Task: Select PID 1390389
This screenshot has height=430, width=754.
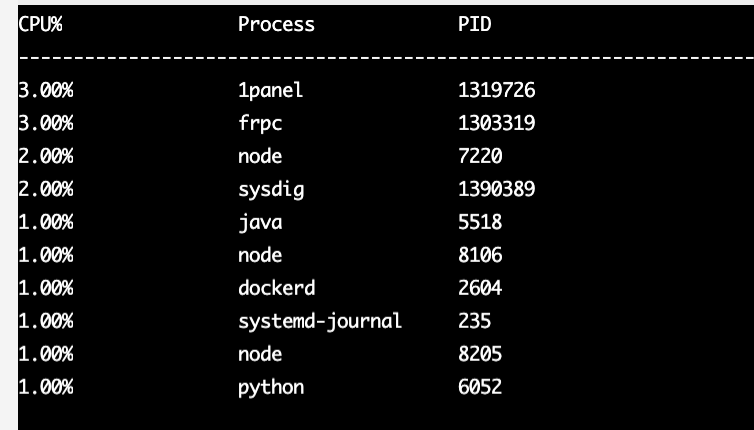Action: (497, 189)
